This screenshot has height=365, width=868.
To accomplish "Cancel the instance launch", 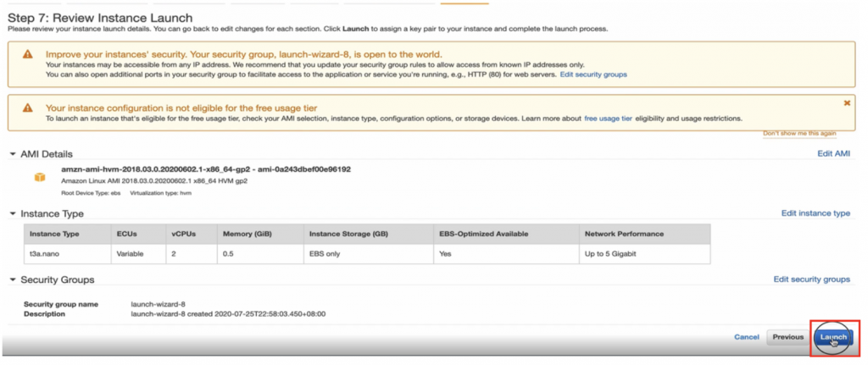I will click(746, 337).
